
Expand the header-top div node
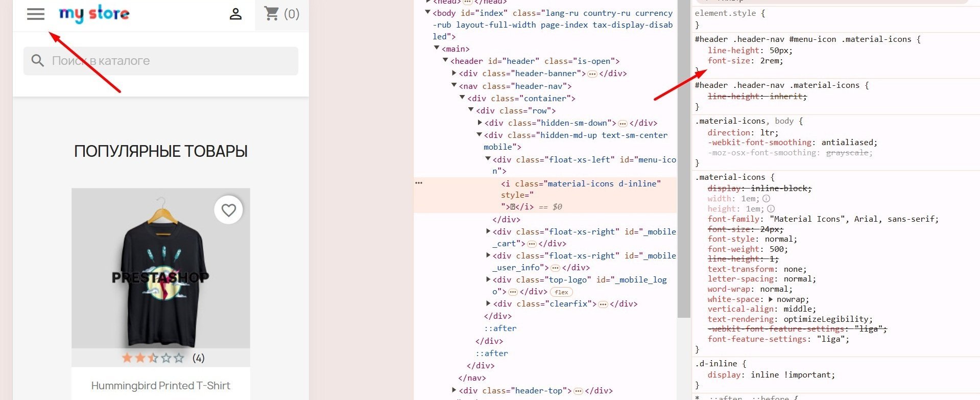point(454,390)
